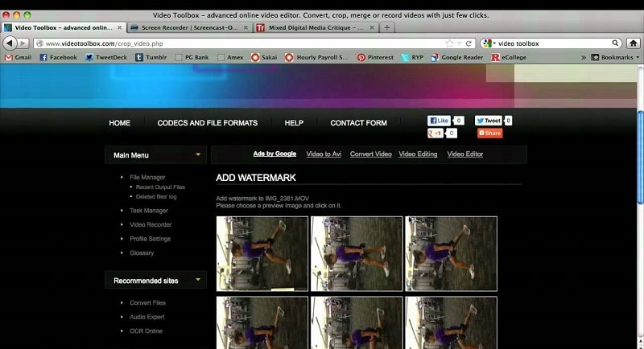Select the top-row third preview thumbnail
The width and height of the screenshot is (644, 349).
pos(451,254)
